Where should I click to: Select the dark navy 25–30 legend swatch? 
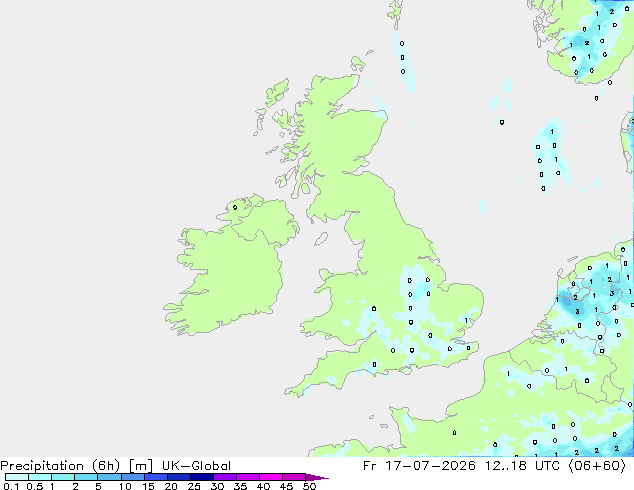click(202, 477)
